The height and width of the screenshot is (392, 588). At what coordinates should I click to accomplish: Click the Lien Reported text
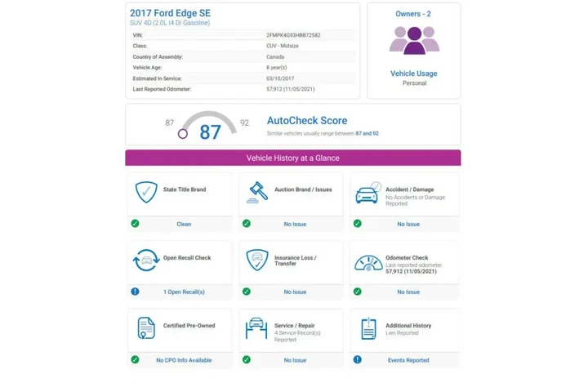point(402,333)
